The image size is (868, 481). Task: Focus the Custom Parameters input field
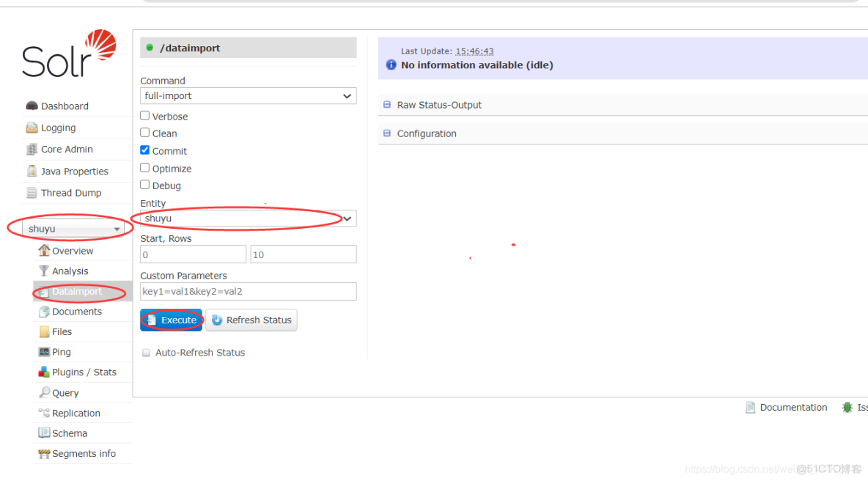[248, 291]
